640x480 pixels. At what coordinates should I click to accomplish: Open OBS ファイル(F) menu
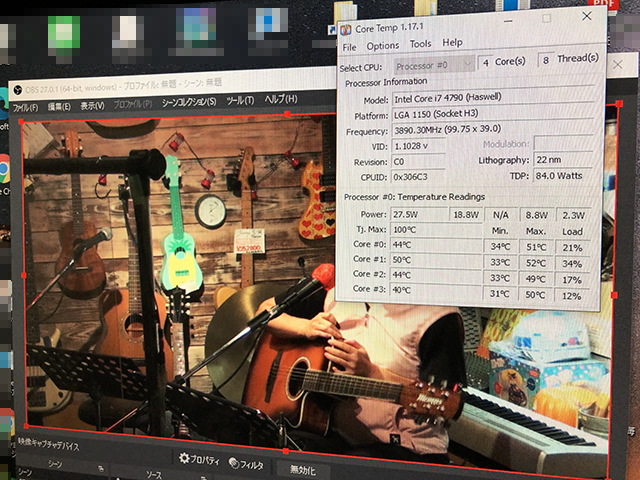[25, 108]
